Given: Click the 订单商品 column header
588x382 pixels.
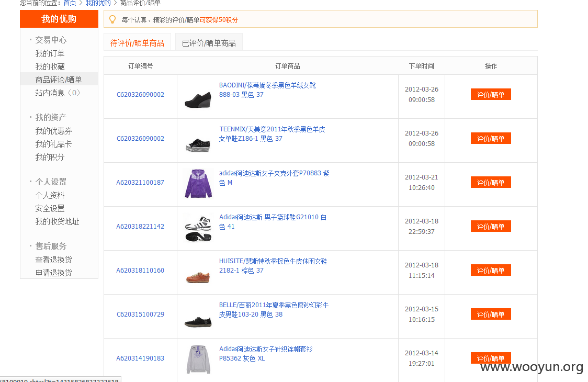Looking at the screenshot, I should pyautogui.click(x=287, y=66).
